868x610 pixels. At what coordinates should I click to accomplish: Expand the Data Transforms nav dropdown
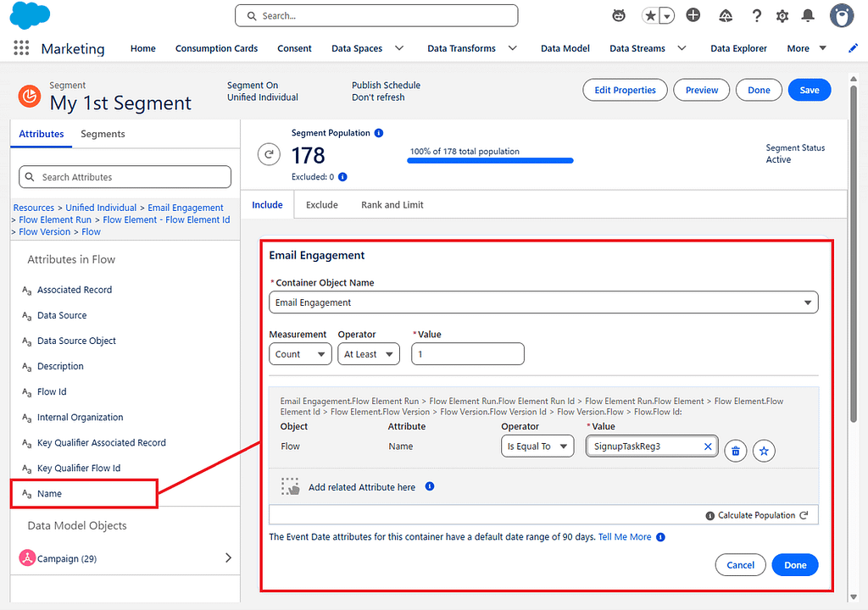(513, 48)
